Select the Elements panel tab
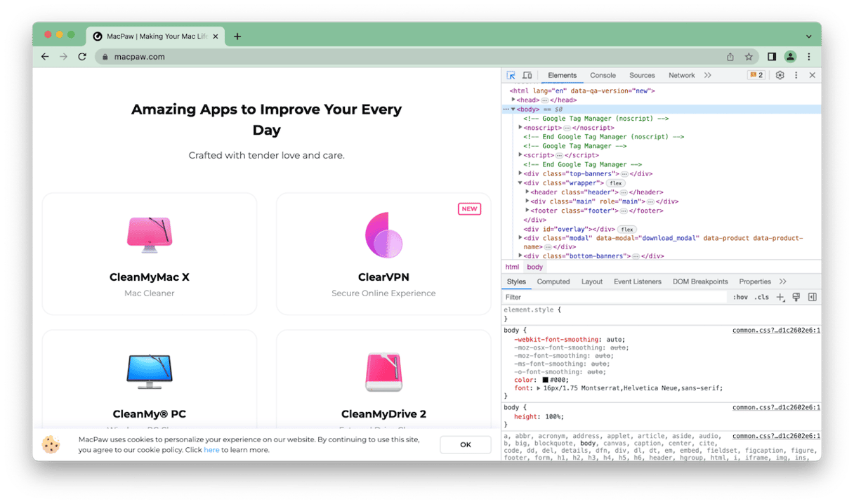 click(x=562, y=75)
